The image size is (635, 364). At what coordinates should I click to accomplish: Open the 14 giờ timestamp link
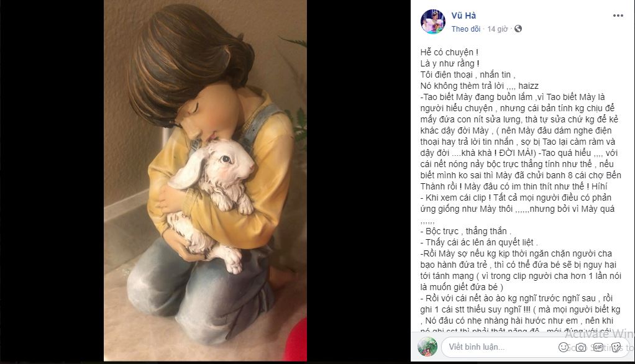tap(497, 29)
